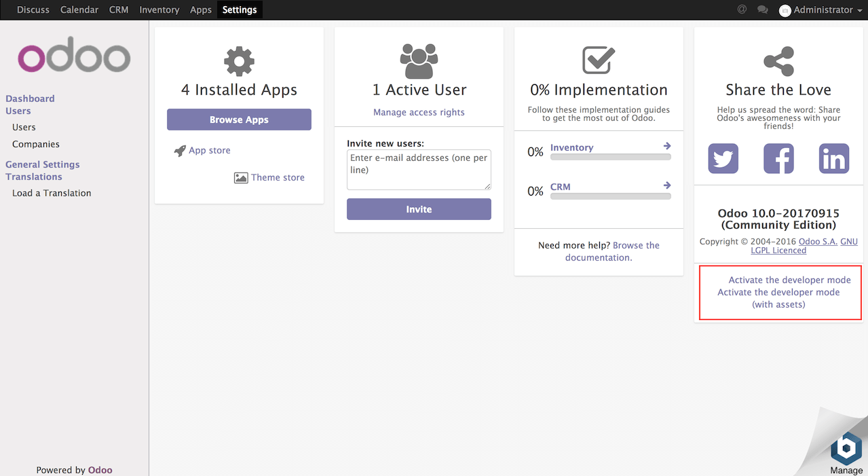Click the Invite button
This screenshot has width=868, height=476.
click(419, 209)
